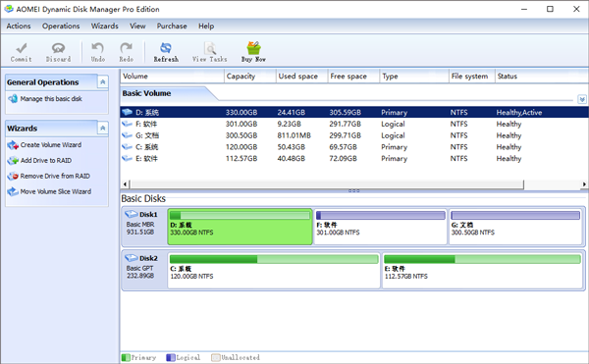Screen dimensions: 589x364
Task: Click the drive icon of volume F: row
Action: click(128, 124)
